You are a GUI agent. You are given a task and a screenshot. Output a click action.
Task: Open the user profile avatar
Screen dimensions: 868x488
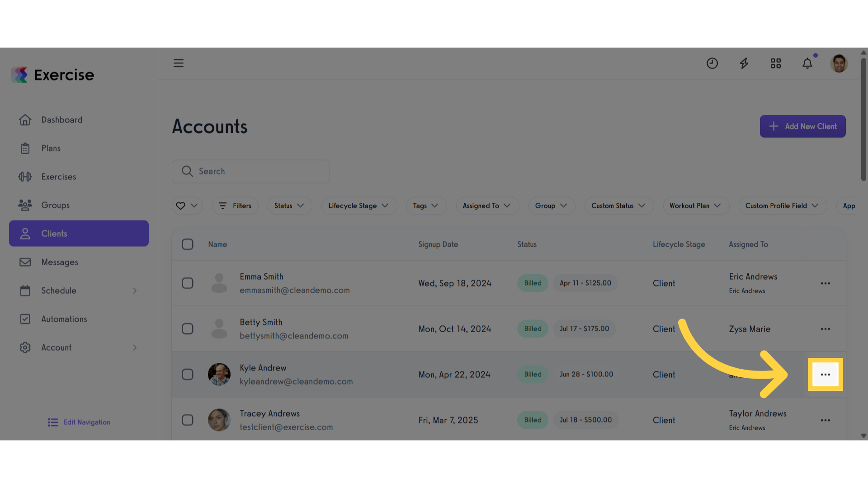[839, 63]
